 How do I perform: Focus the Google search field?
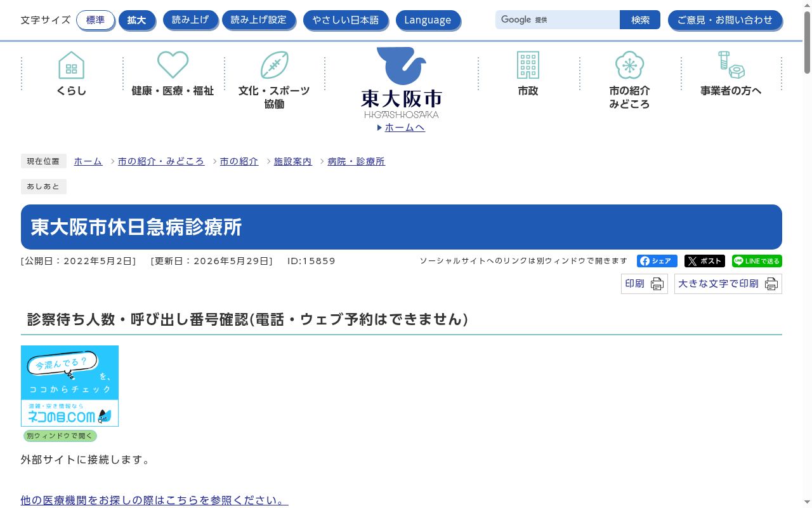[x=558, y=20]
